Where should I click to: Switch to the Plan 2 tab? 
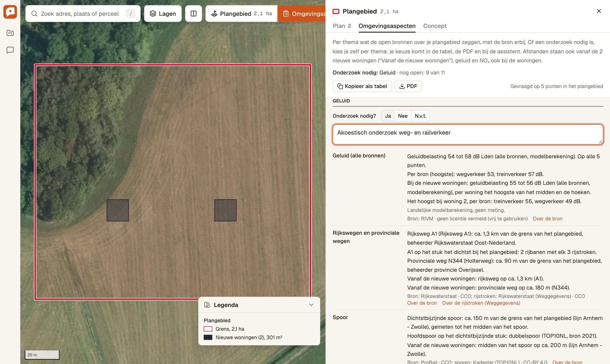pos(342,26)
